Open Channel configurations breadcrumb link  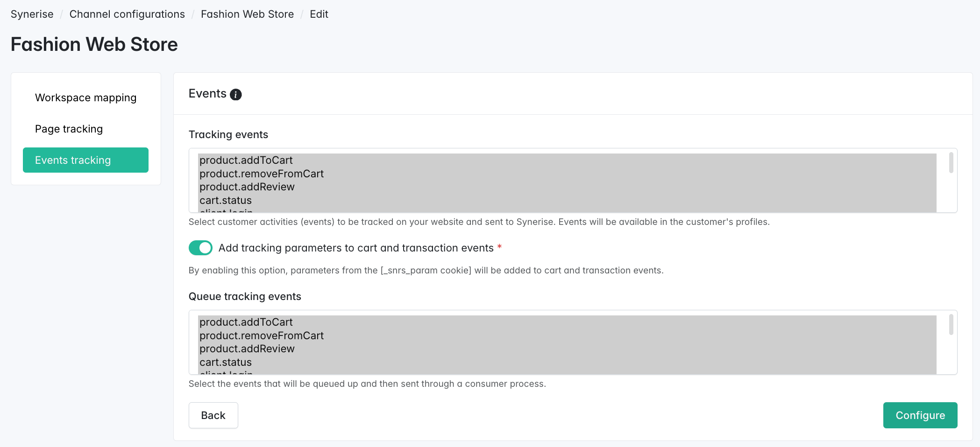click(127, 14)
